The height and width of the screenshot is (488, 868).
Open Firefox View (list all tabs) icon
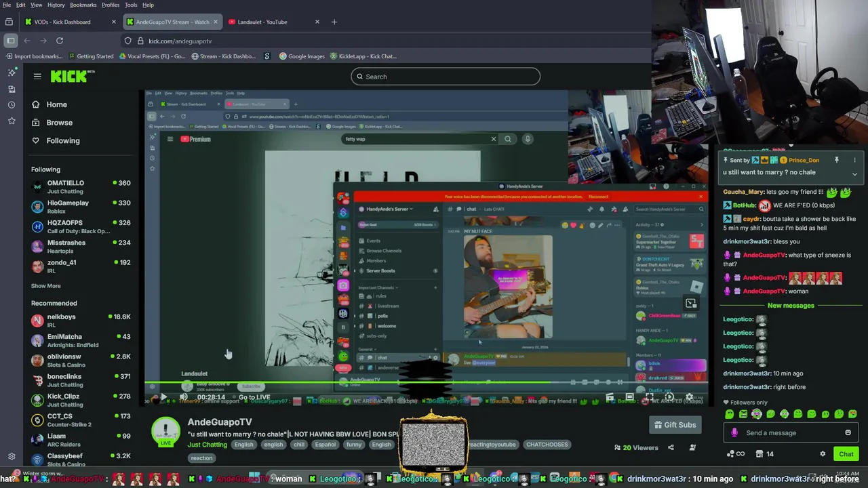pyautogui.click(x=9, y=22)
